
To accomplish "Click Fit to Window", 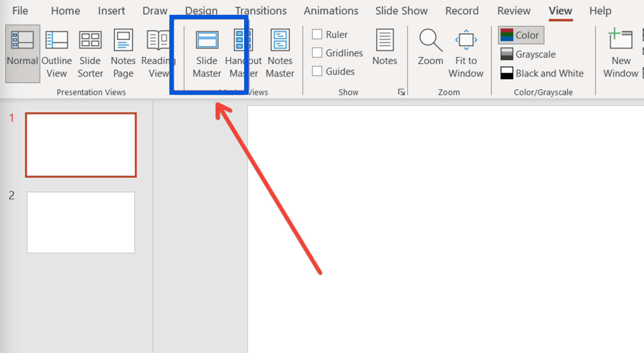I will [x=466, y=54].
